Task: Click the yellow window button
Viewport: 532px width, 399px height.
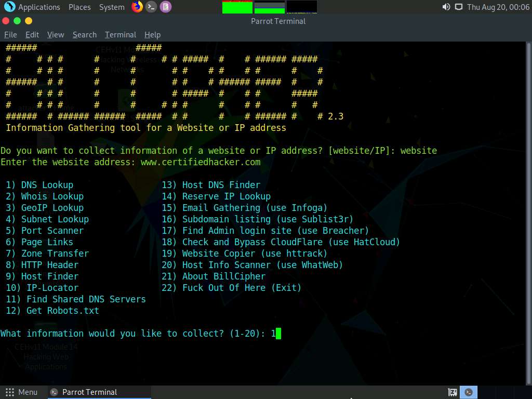Action: tap(29, 21)
